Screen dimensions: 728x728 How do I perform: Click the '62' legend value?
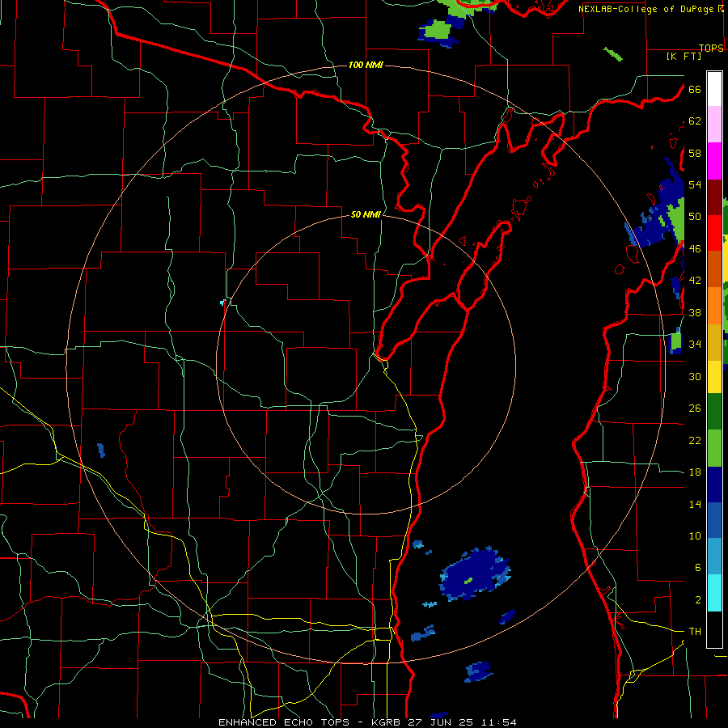pos(695,121)
